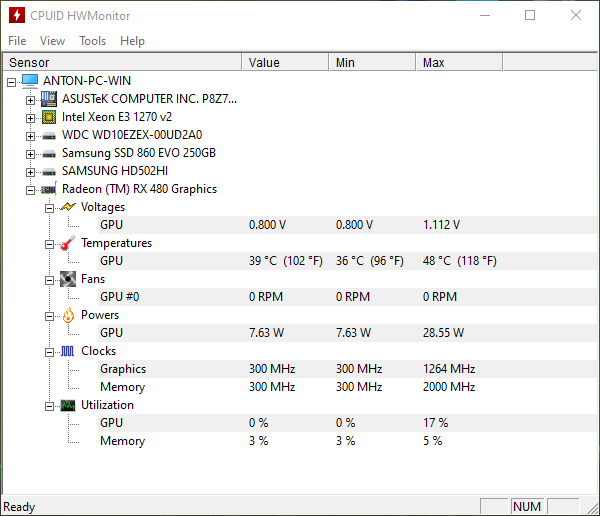Click the Ready status bar text
Viewport: 600px width, 516px height.
(19, 507)
